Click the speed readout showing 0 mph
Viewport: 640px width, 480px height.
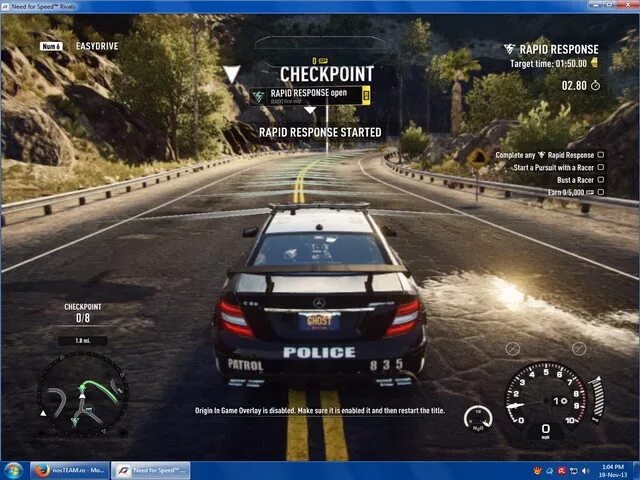546,431
